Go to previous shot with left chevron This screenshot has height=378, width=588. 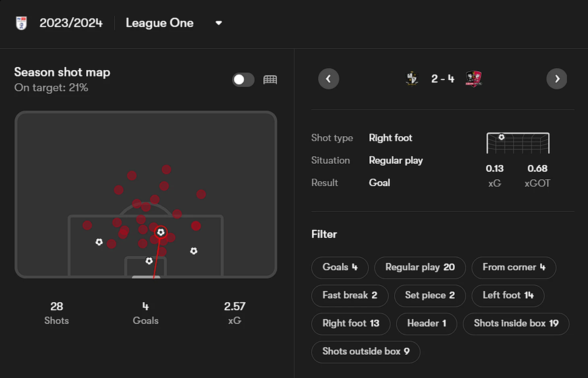[x=329, y=79]
